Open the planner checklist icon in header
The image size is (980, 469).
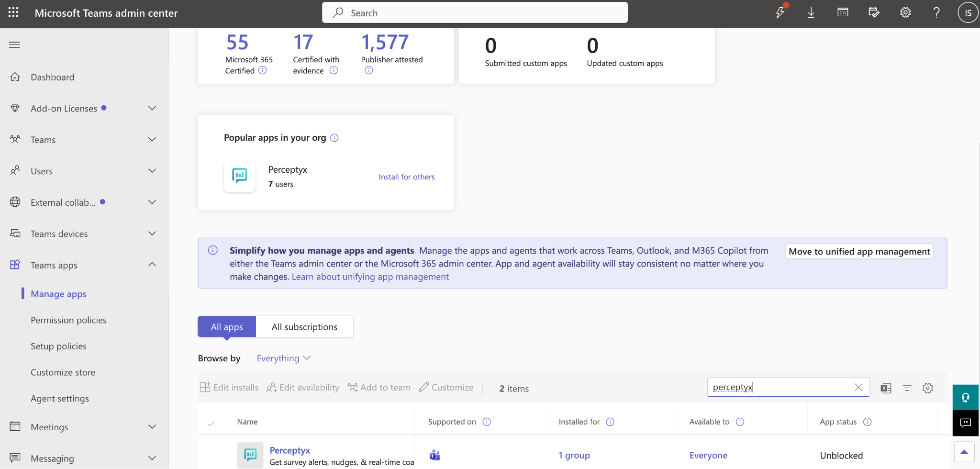click(x=874, y=12)
